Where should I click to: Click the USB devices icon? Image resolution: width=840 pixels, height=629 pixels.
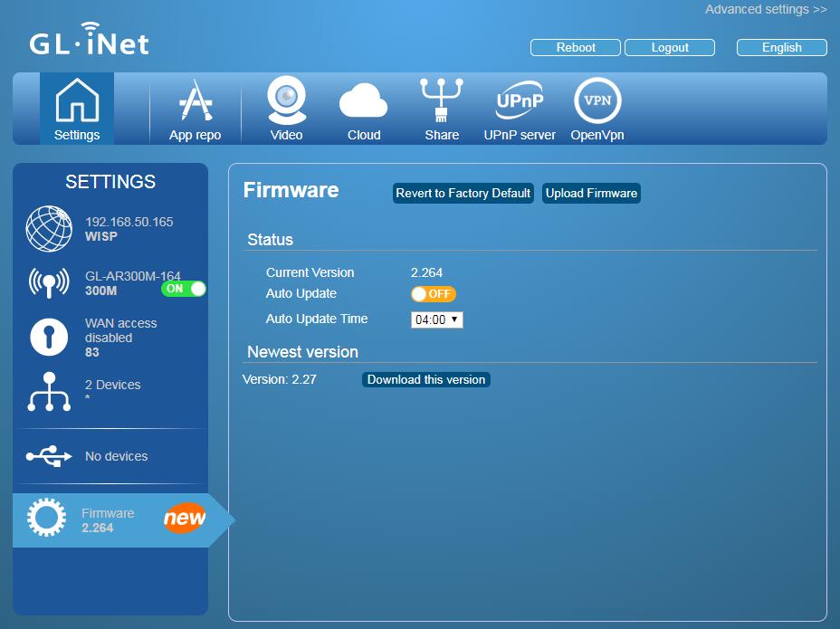(x=49, y=456)
